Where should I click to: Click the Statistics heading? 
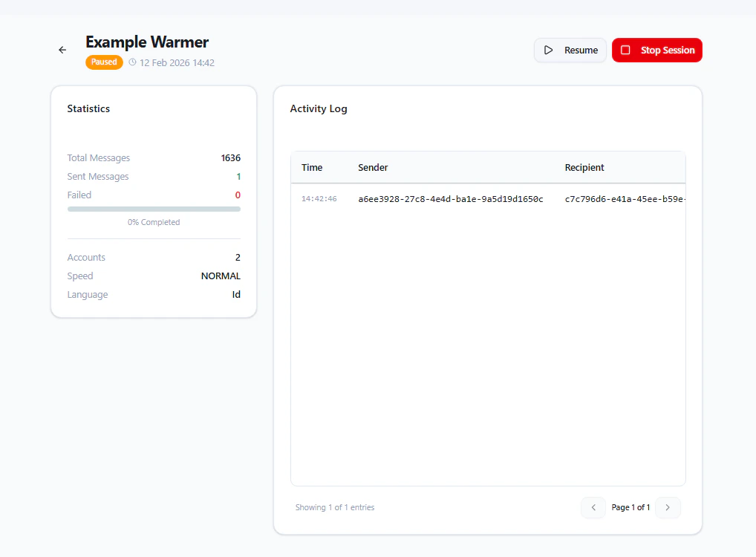88,108
